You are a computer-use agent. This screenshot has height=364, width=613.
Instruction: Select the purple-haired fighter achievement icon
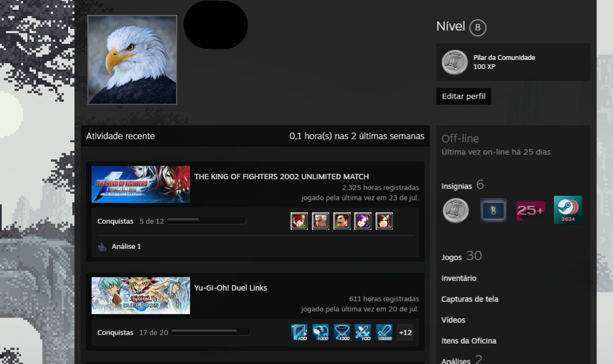363,221
